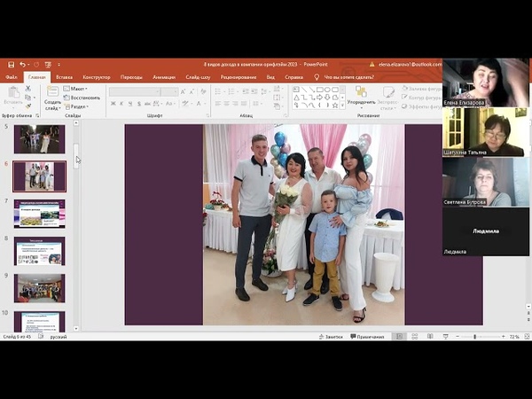The image size is (532, 399).
Task: Open the Файл menu
Action: click(12, 77)
